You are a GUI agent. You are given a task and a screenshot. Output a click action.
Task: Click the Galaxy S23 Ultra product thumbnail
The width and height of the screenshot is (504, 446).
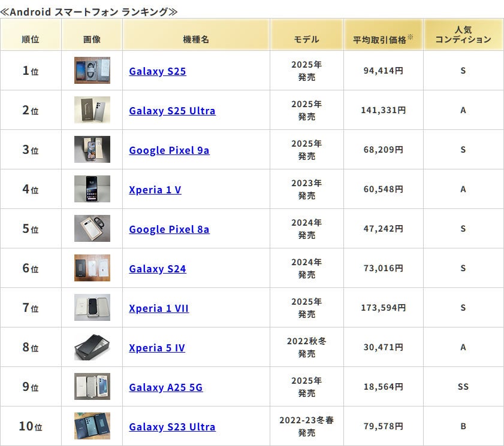pyautogui.click(x=92, y=426)
